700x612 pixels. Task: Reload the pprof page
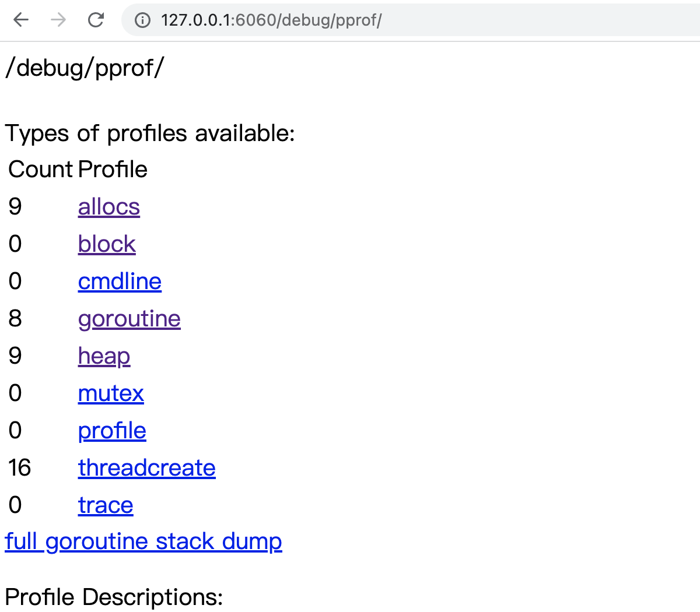point(96,20)
